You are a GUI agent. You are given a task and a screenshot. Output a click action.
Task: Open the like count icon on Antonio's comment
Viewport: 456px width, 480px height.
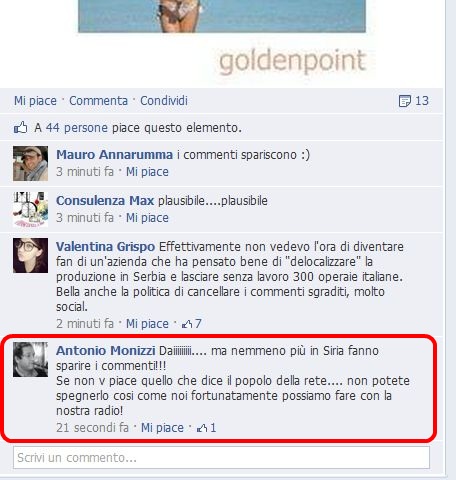202,428
